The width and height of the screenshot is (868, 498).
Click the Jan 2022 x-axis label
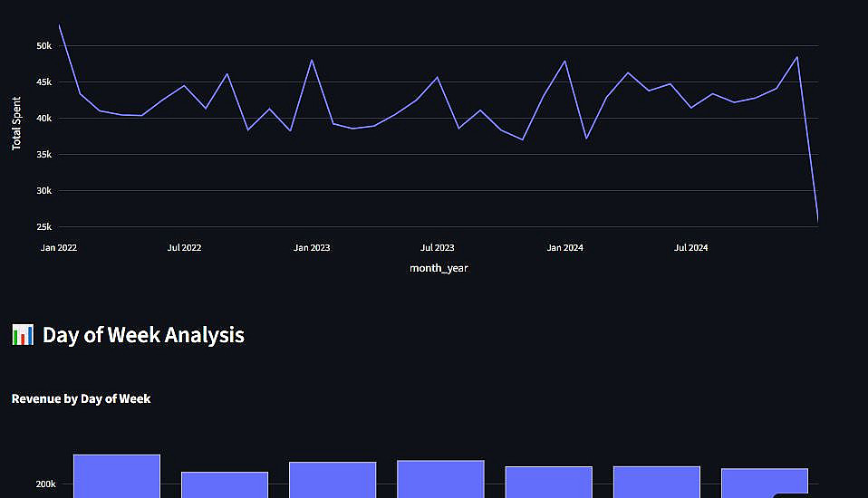click(x=59, y=248)
